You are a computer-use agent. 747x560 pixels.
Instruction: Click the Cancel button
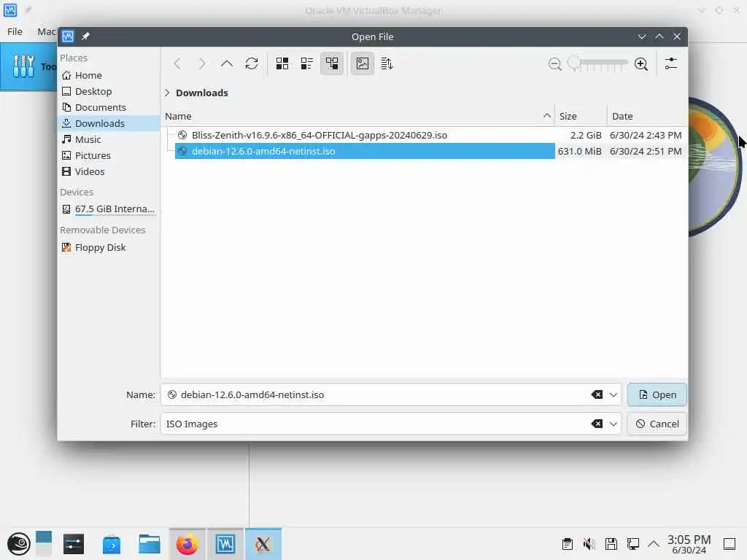click(x=657, y=424)
